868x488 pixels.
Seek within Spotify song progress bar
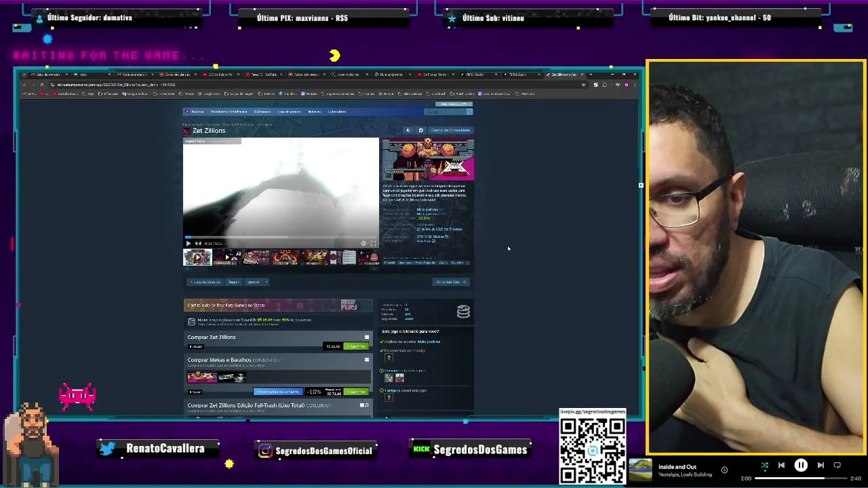[x=800, y=479]
